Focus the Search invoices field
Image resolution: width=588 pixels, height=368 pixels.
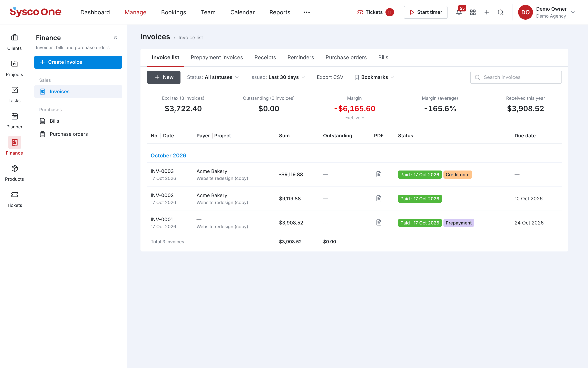pyautogui.click(x=516, y=77)
